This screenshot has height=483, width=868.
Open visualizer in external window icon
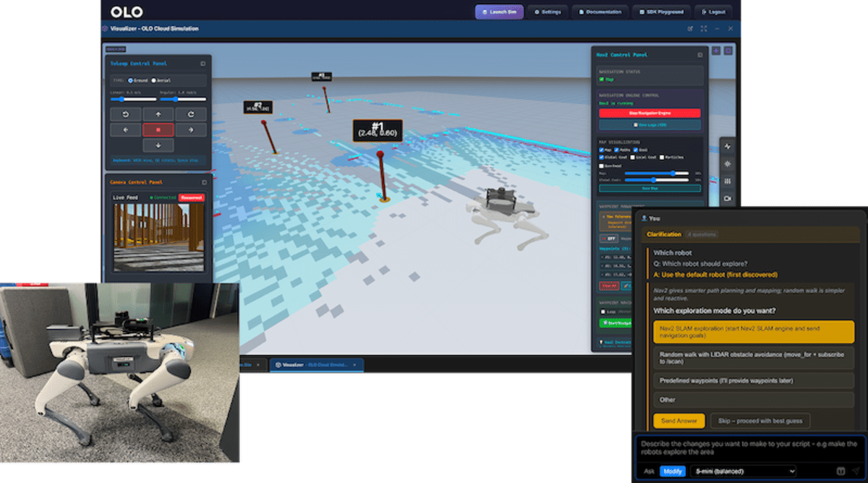coord(690,28)
